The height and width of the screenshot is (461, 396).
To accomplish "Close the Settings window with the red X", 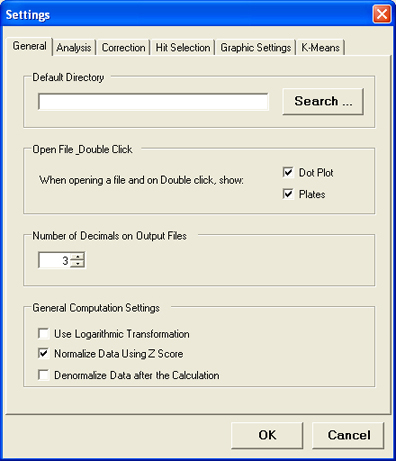I will pos(382,15).
